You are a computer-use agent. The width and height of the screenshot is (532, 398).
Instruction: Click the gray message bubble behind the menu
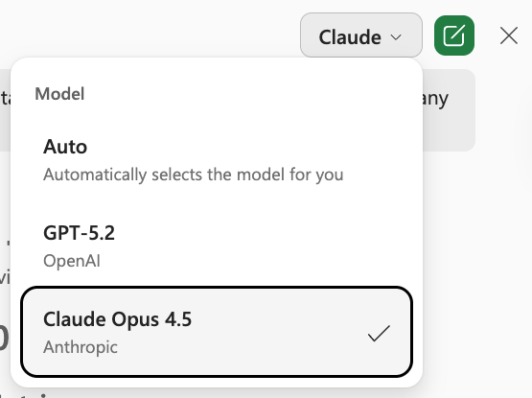pos(449,110)
